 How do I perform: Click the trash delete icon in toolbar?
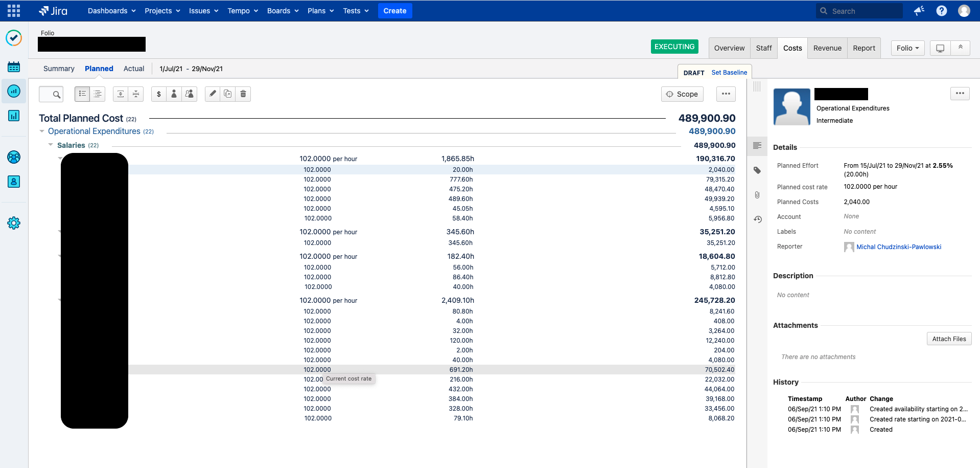243,94
